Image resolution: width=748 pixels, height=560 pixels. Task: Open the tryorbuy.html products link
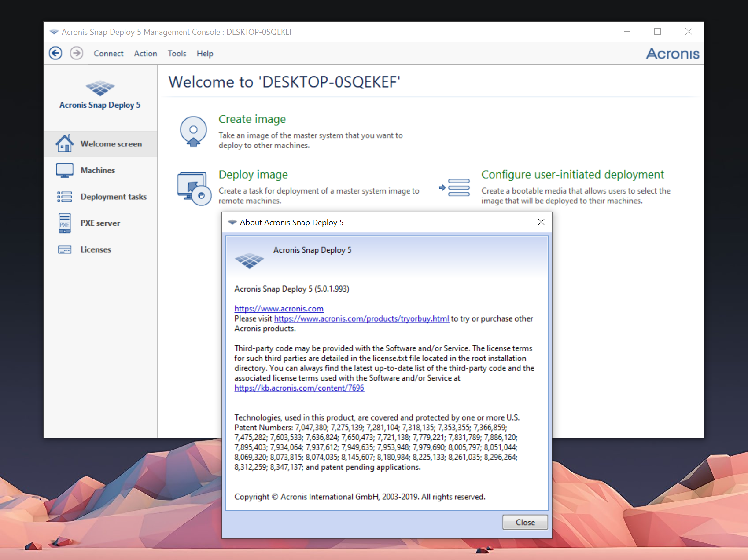point(361,318)
